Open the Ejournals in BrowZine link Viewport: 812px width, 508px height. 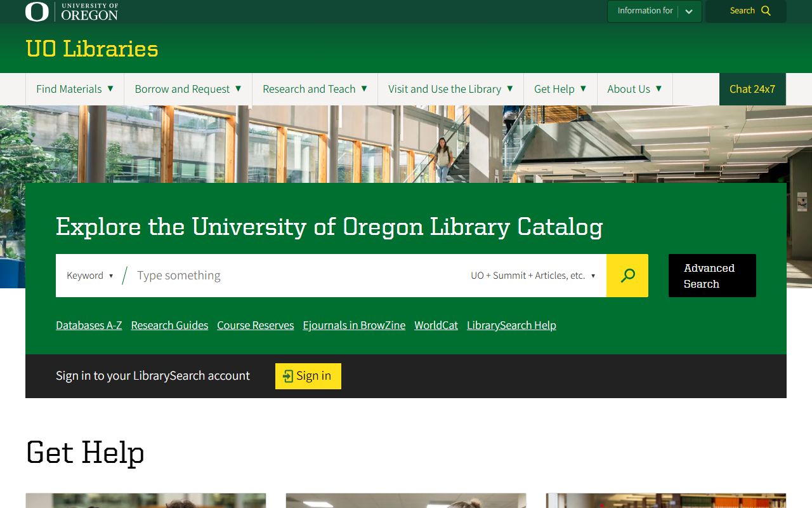pyautogui.click(x=354, y=325)
